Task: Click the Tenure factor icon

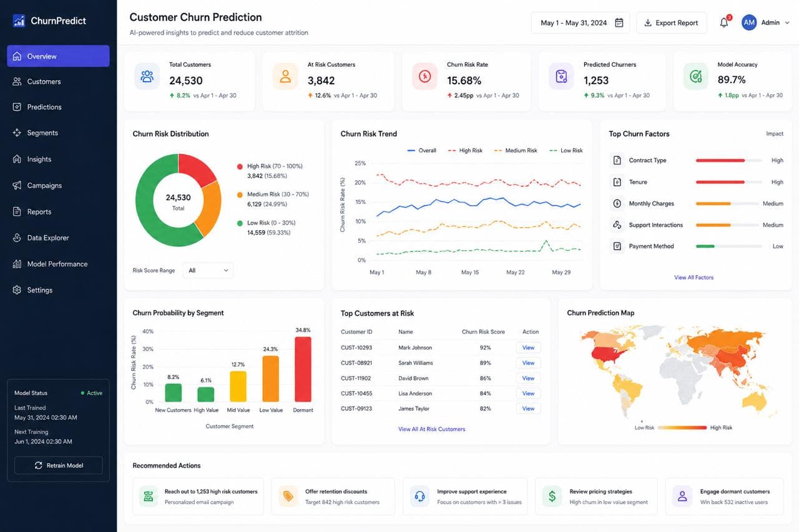Action: (x=617, y=182)
